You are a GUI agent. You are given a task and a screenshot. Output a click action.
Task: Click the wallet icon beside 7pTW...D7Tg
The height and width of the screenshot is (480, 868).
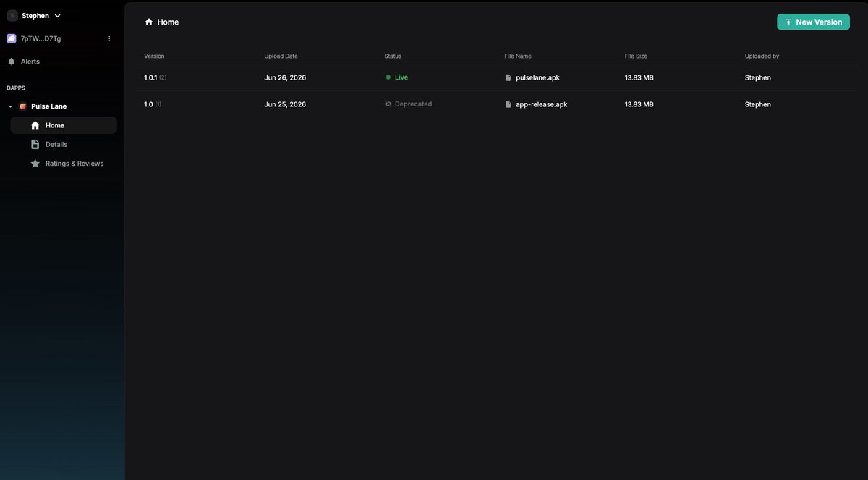pyautogui.click(x=12, y=38)
